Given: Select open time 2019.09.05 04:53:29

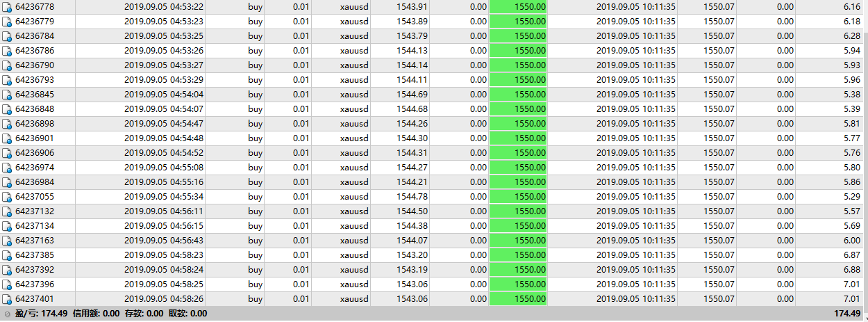Looking at the screenshot, I should tap(164, 80).
